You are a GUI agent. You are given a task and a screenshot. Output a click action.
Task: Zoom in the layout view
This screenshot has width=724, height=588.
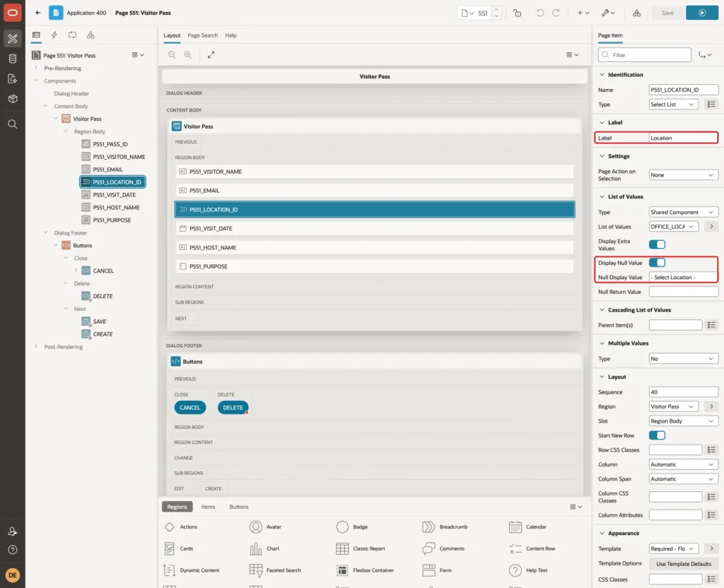tap(188, 54)
